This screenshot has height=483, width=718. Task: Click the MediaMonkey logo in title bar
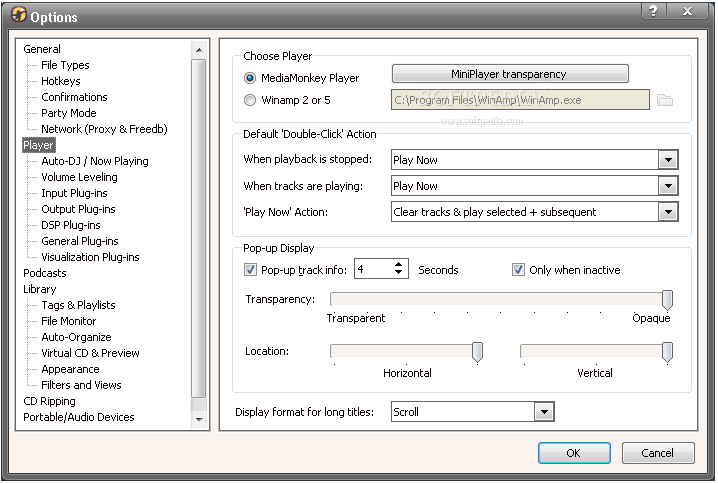tap(19, 15)
